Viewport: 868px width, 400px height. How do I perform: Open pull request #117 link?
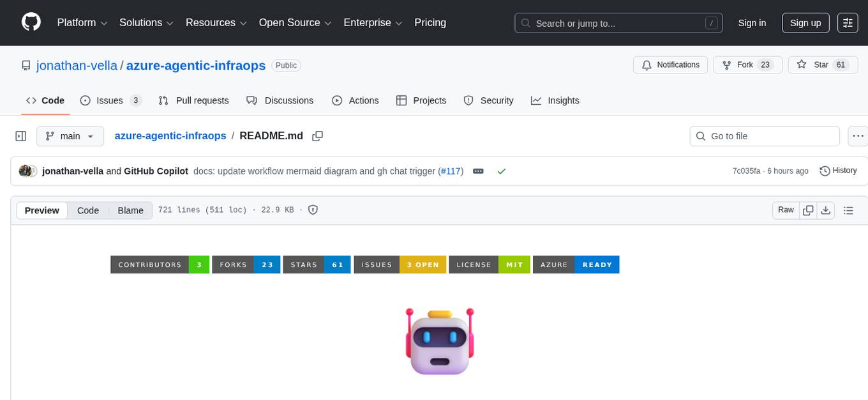pyautogui.click(x=451, y=171)
